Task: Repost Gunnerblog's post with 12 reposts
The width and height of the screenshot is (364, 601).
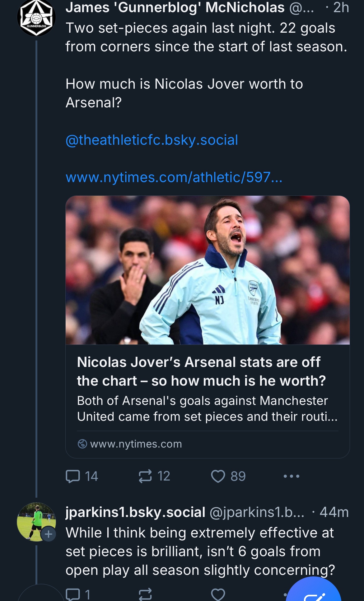Action: pyautogui.click(x=145, y=476)
